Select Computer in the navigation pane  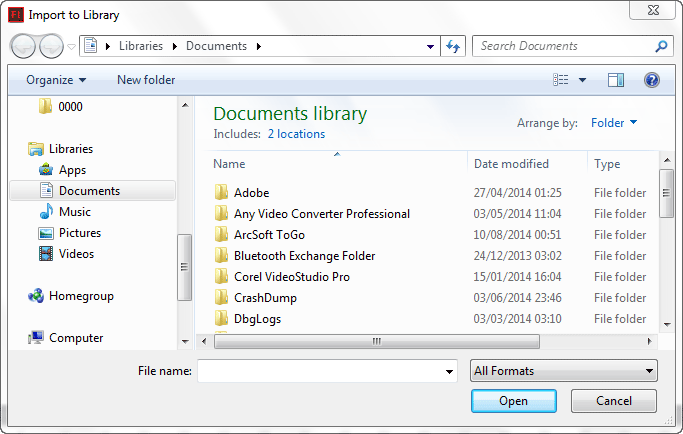66,338
